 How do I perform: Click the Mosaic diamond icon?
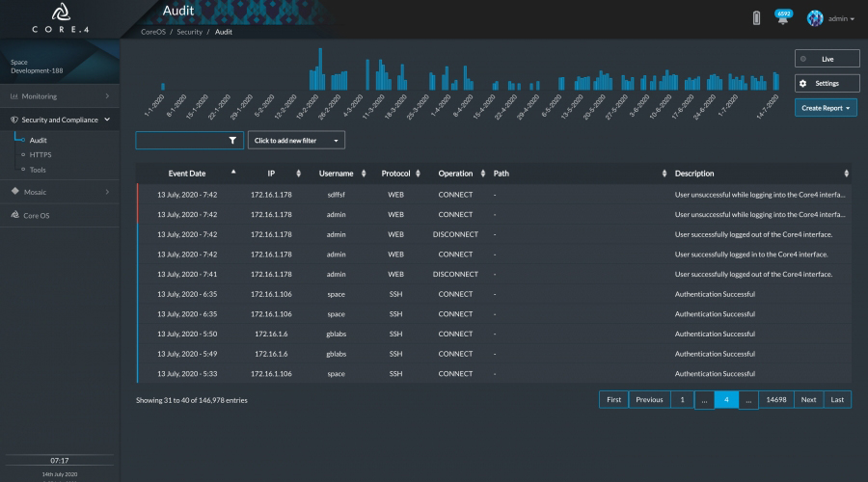(x=14, y=192)
